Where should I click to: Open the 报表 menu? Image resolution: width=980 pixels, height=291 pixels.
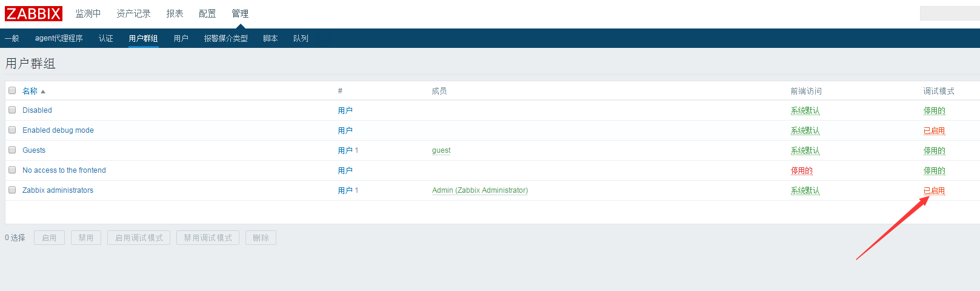[175, 13]
